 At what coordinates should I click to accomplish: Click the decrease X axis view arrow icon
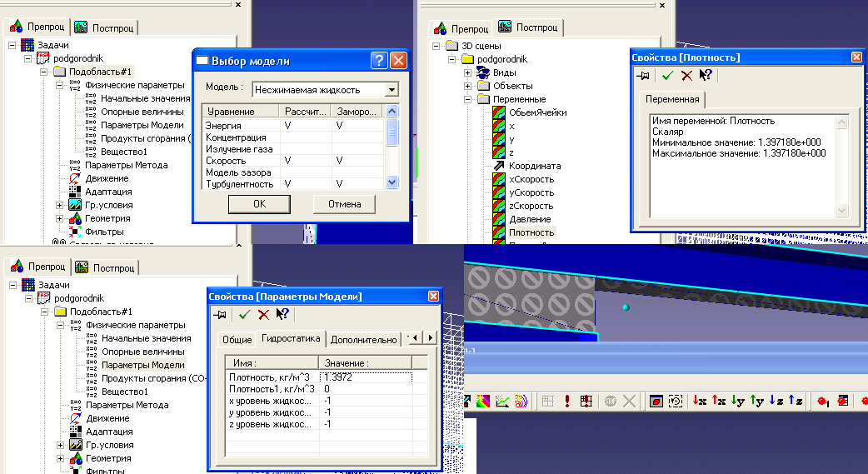click(698, 401)
